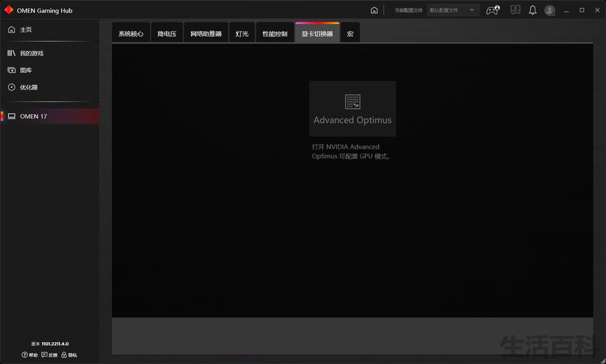This screenshot has width=606, height=364.
Task: Click the home icon in the title bar
Action: [374, 10]
